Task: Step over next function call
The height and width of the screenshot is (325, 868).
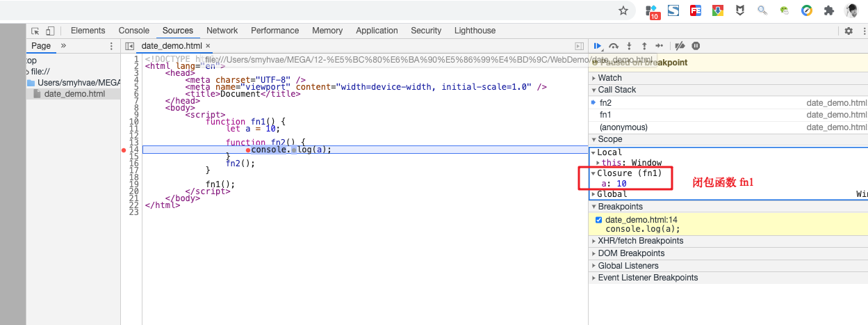Action: pos(614,46)
